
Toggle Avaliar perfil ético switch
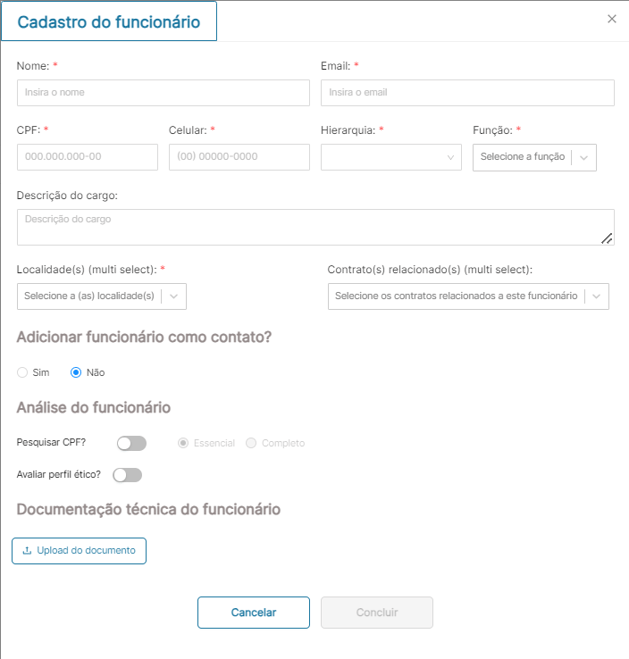click(x=128, y=475)
